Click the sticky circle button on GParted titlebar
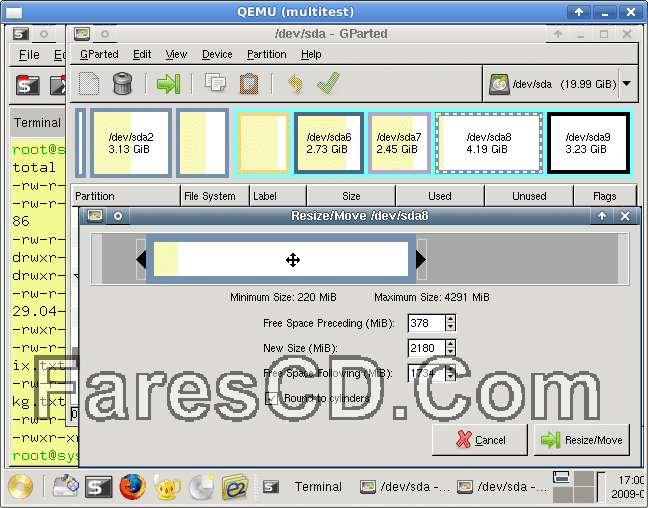 [x=105, y=34]
